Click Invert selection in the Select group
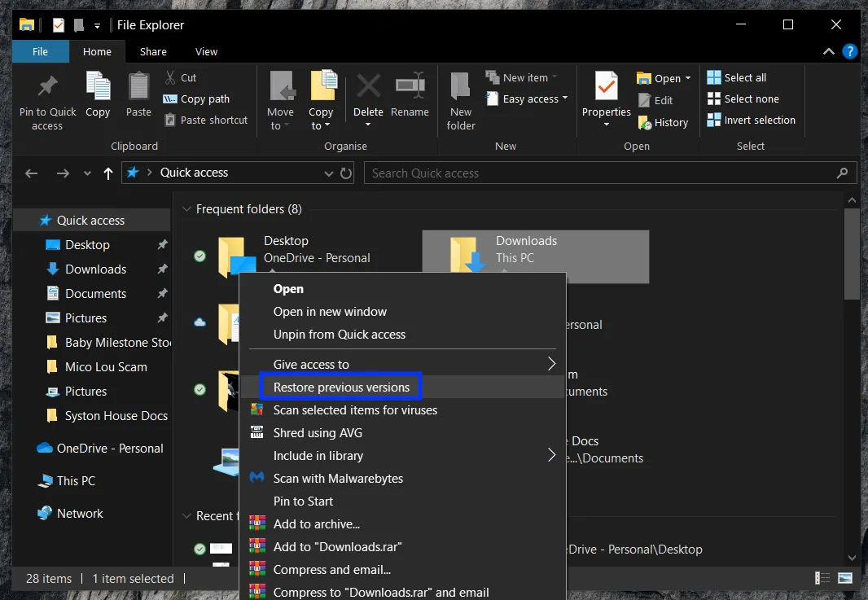Screen dimensions: 868x600 pyautogui.click(x=752, y=120)
